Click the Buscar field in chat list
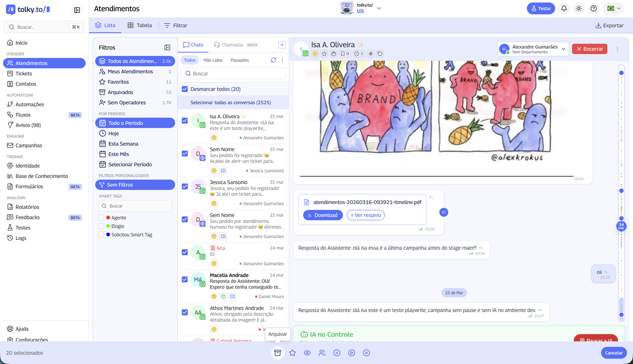 (233, 74)
